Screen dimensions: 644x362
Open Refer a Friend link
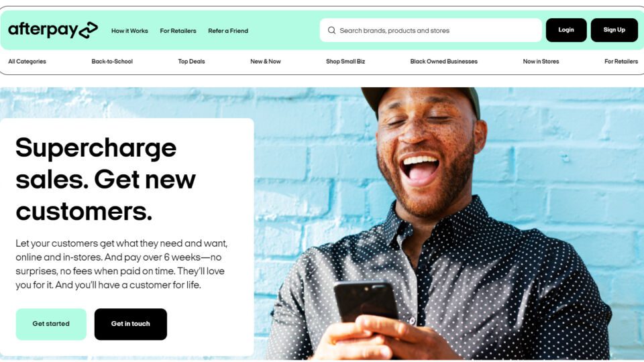[x=228, y=31]
